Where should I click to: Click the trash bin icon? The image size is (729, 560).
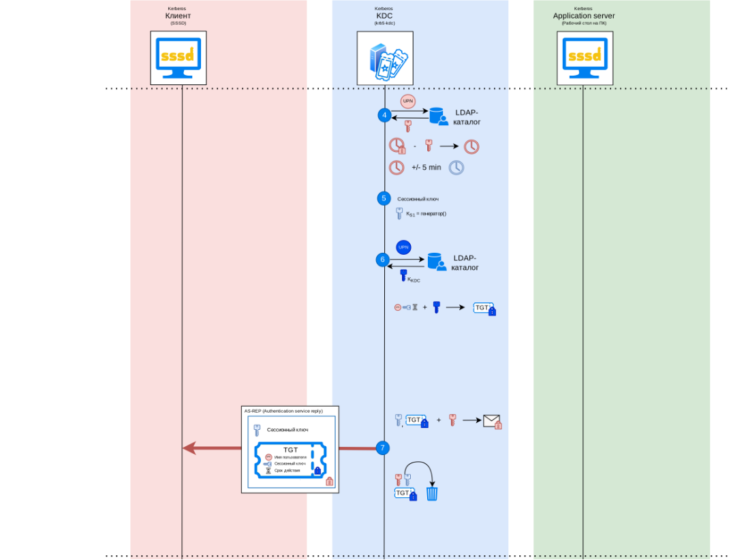point(432,493)
